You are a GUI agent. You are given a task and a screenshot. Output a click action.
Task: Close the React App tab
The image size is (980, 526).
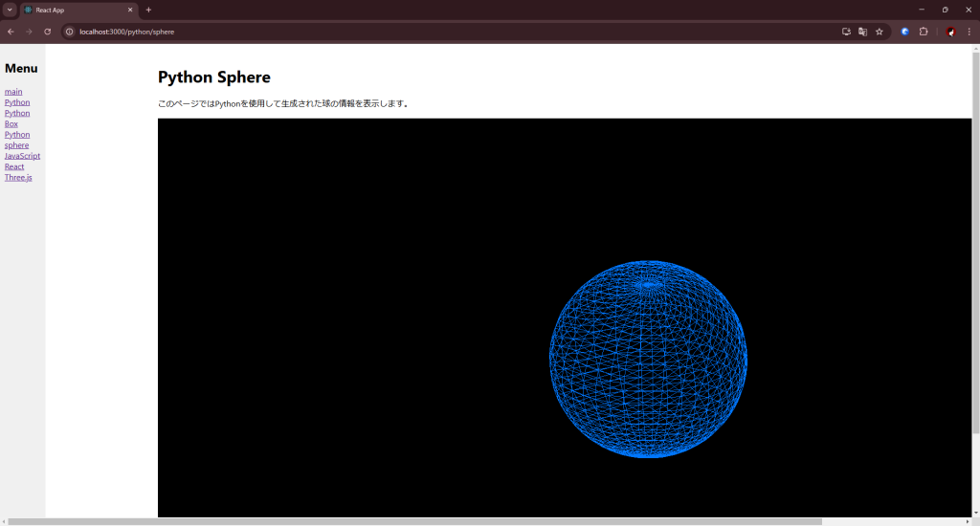tap(130, 10)
